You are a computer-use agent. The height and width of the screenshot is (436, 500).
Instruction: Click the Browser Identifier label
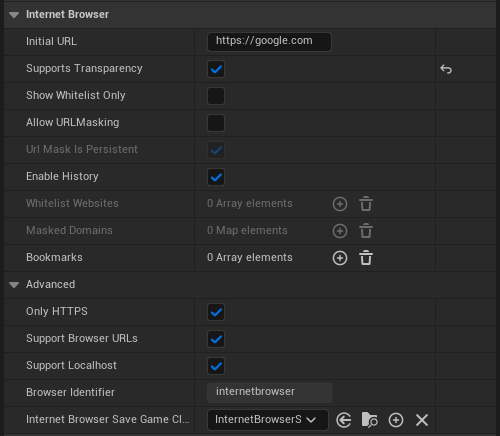pyautogui.click(x=70, y=392)
